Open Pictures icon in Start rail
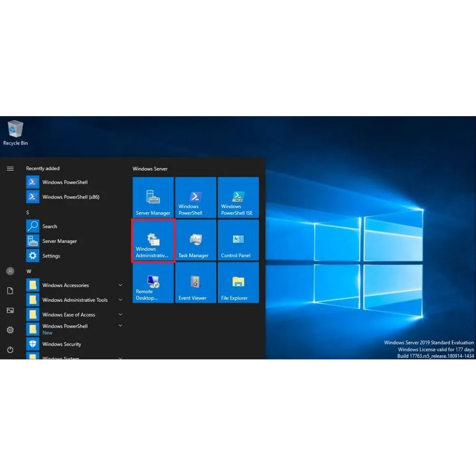Viewport: 476px width, 476px height. click(x=10, y=310)
